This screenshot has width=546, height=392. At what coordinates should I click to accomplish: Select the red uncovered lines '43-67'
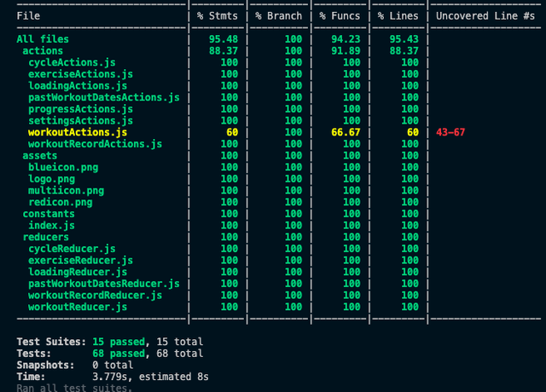click(450, 132)
